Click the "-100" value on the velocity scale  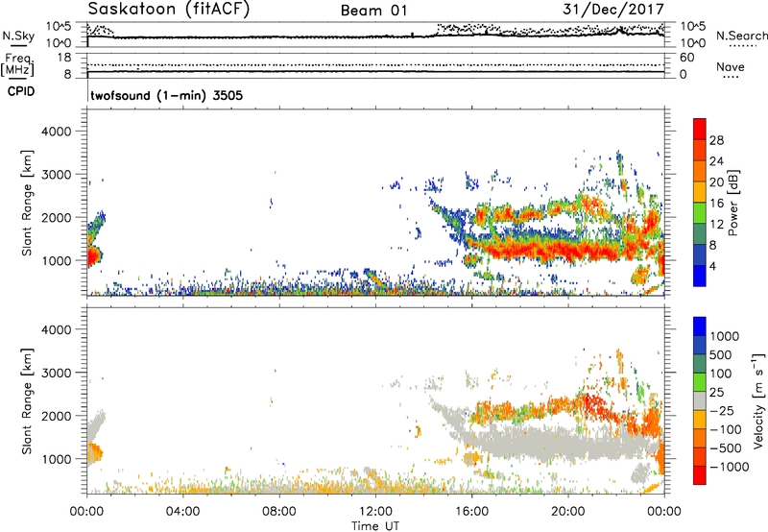click(726, 429)
